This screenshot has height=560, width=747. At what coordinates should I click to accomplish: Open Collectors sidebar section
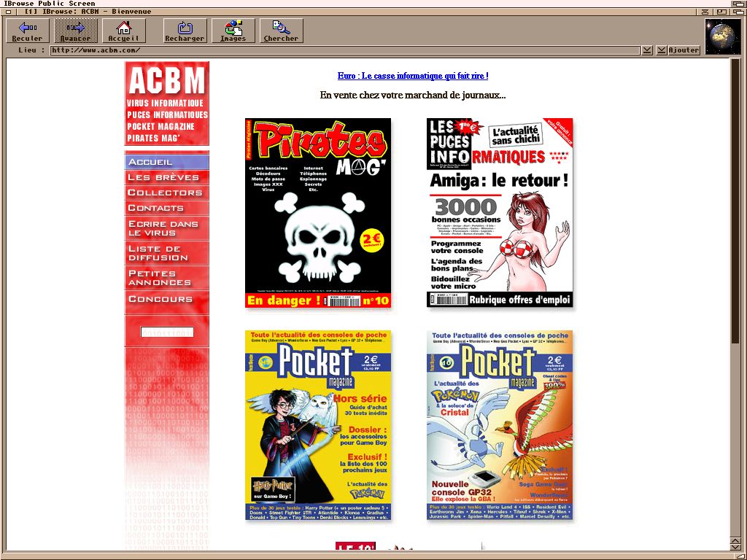click(x=167, y=192)
